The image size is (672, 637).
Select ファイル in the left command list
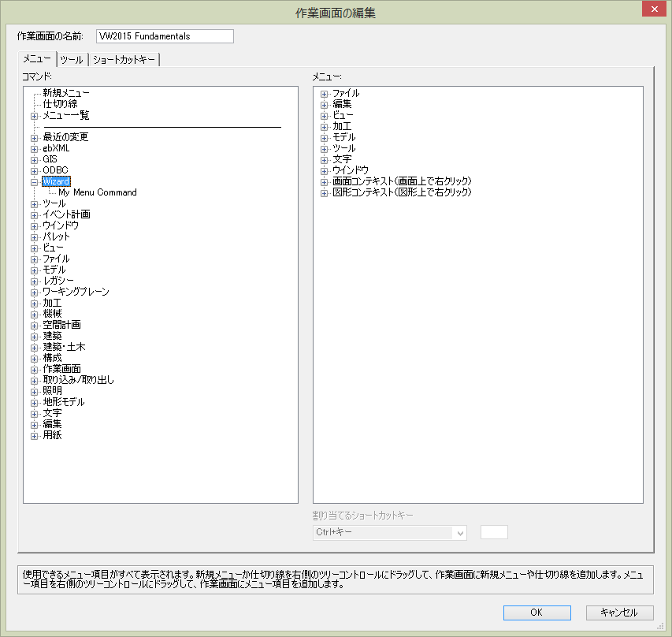pos(56,259)
